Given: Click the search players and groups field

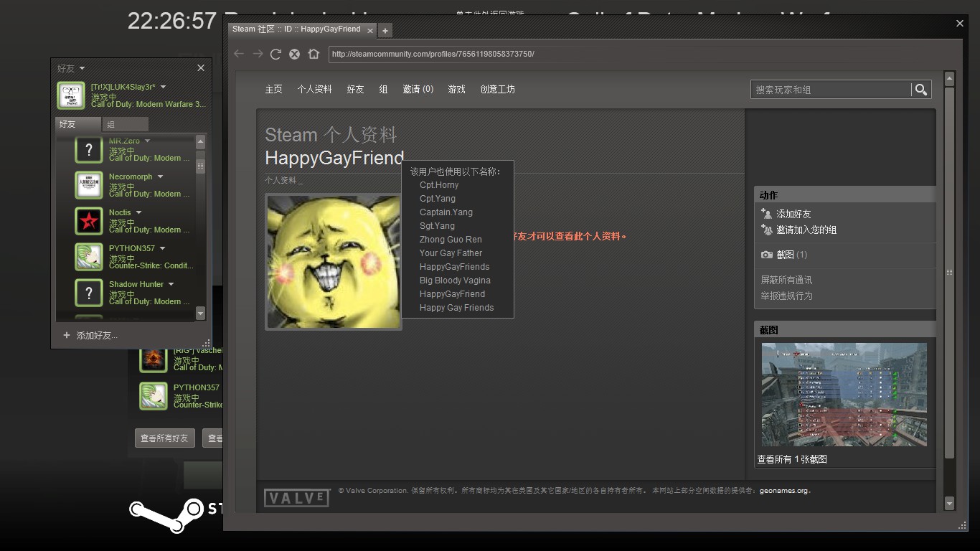Looking at the screenshot, I should (830, 90).
